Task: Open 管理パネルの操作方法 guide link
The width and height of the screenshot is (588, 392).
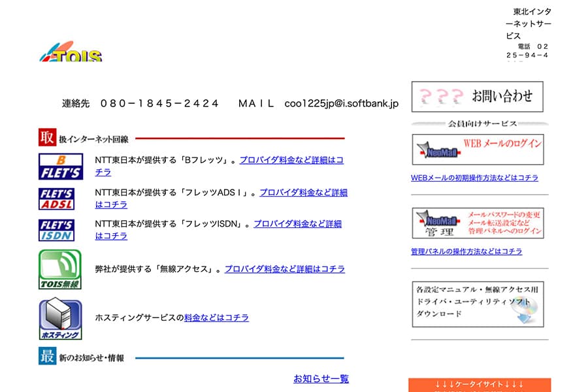Action: click(x=466, y=252)
